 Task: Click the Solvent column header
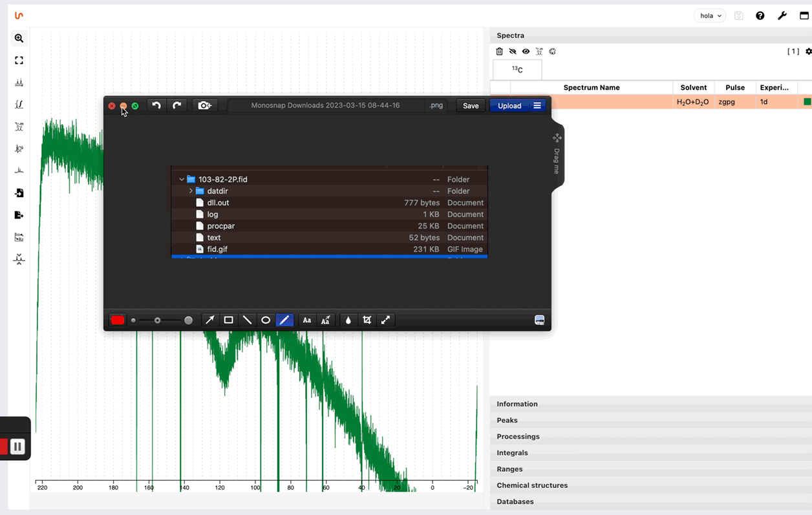pyautogui.click(x=693, y=88)
